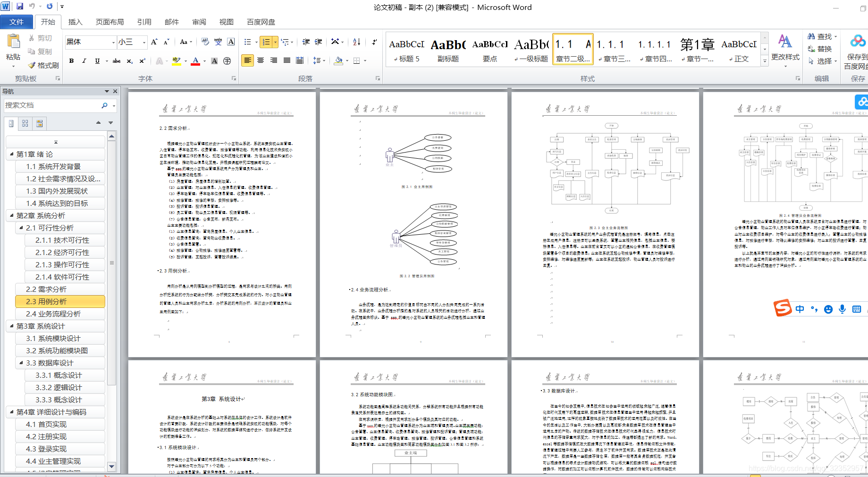Image resolution: width=868 pixels, height=477 pixels.
Task: Click the Sogou input method S logo
Action: (x=783, y=308)
